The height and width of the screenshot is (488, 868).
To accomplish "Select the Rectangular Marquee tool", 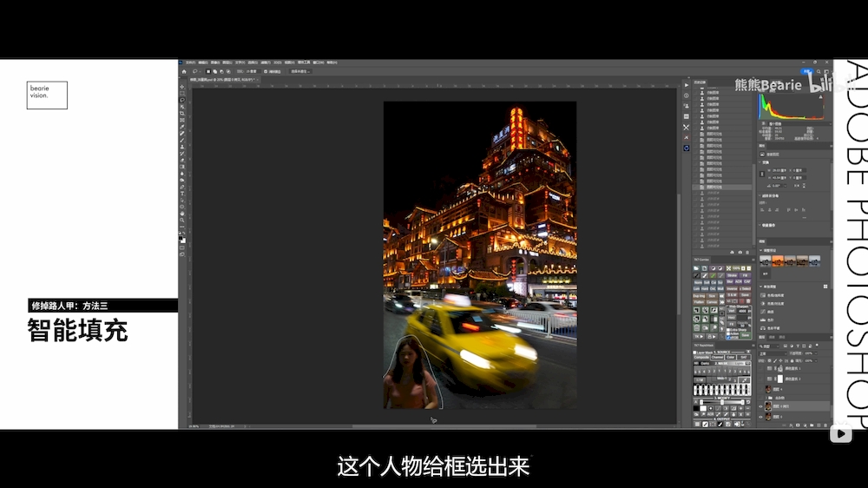I will 182,94.
